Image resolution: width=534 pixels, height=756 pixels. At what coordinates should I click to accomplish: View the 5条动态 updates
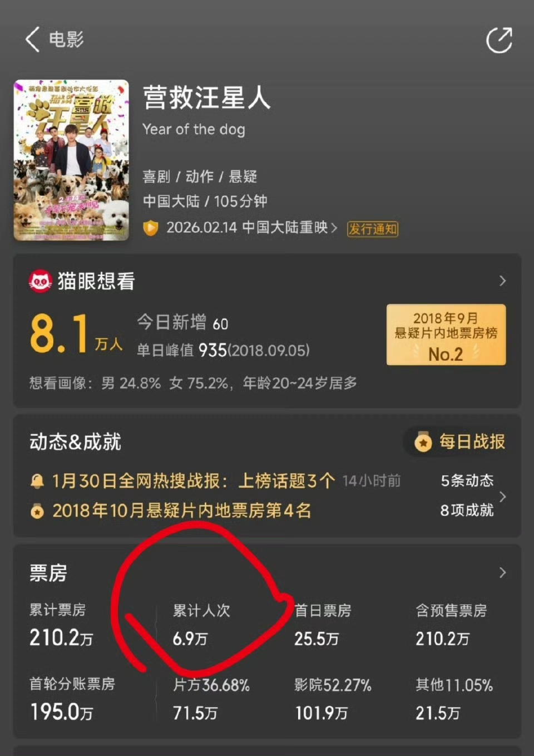[x=467, y=481]
